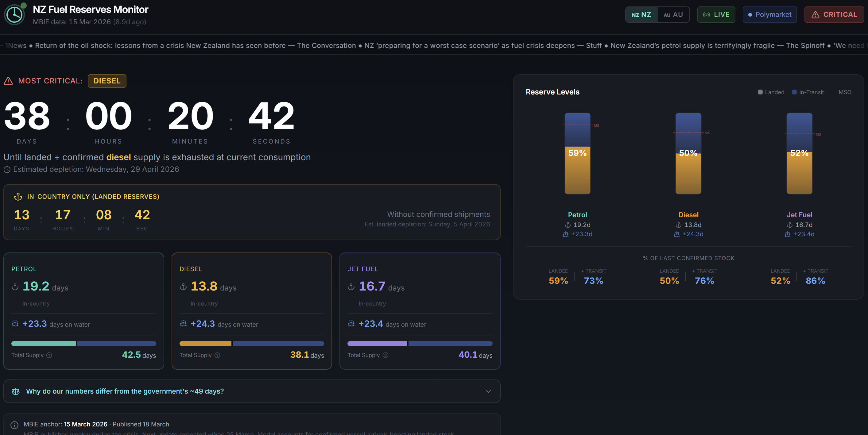868x435 pixels.
Task: Click the Petrol Total Supply help icon
Action: [x=49, y=355]
